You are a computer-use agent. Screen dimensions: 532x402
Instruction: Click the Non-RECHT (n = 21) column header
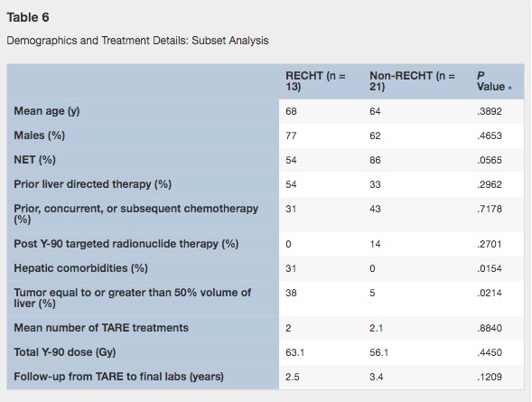pos(412,81)
